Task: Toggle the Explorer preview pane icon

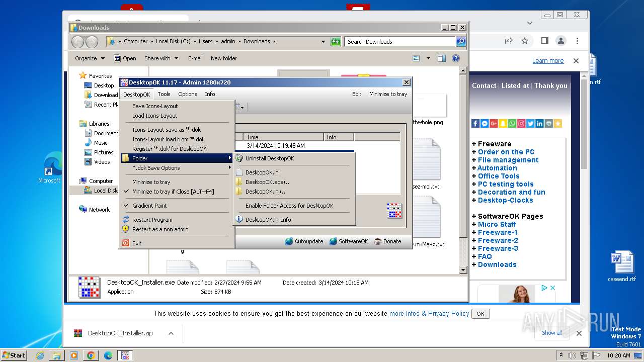Action: (442, 58)
